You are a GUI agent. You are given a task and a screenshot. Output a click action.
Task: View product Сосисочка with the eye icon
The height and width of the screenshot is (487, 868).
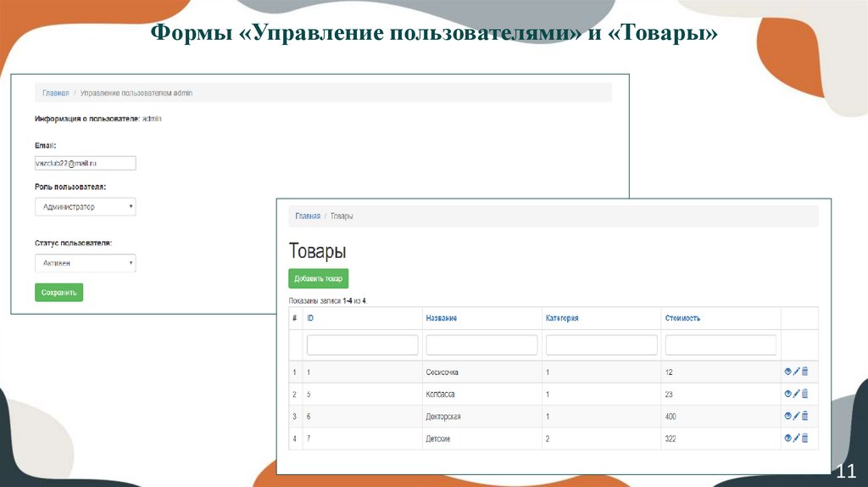787,372
